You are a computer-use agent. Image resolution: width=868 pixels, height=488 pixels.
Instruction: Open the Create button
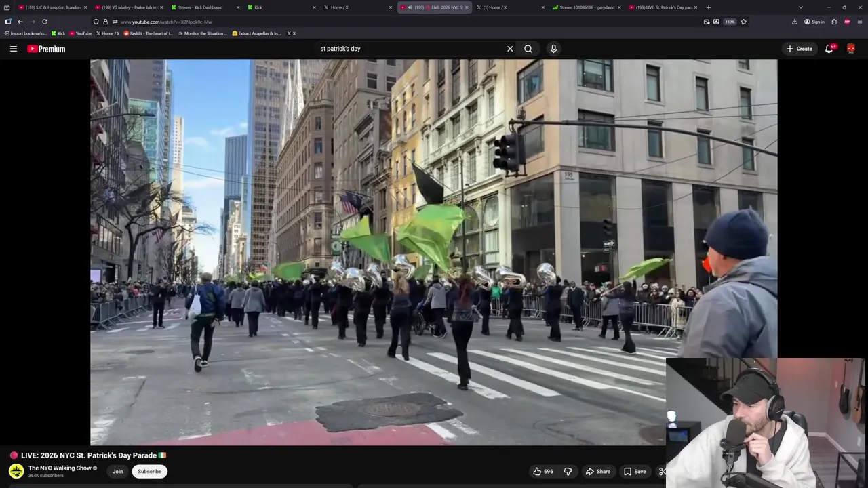click(799, 49)
